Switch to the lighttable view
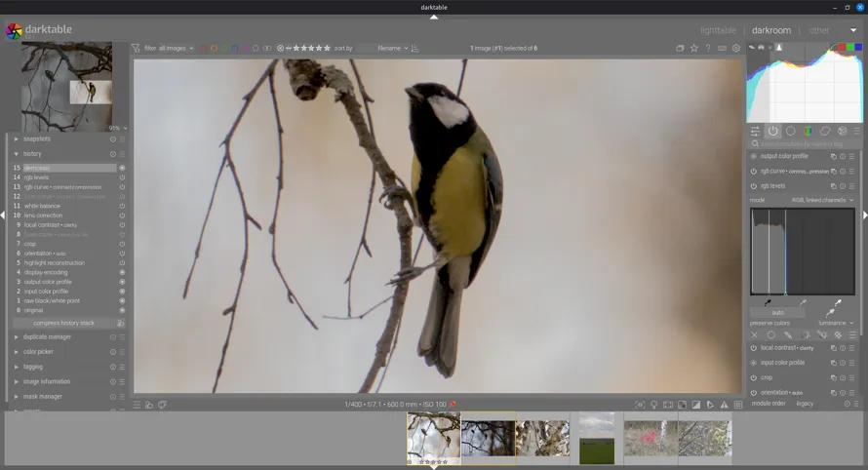868x470 pixels. point(718,30)
